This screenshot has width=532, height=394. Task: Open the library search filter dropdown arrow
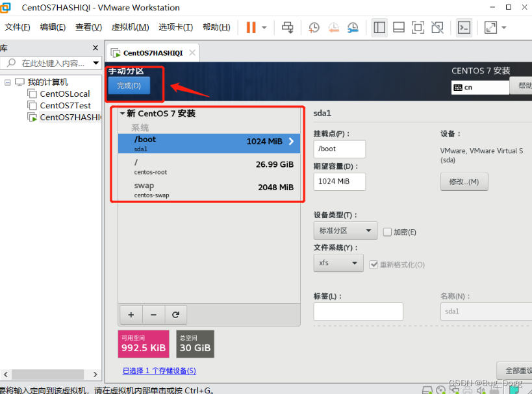pos(96,63)
